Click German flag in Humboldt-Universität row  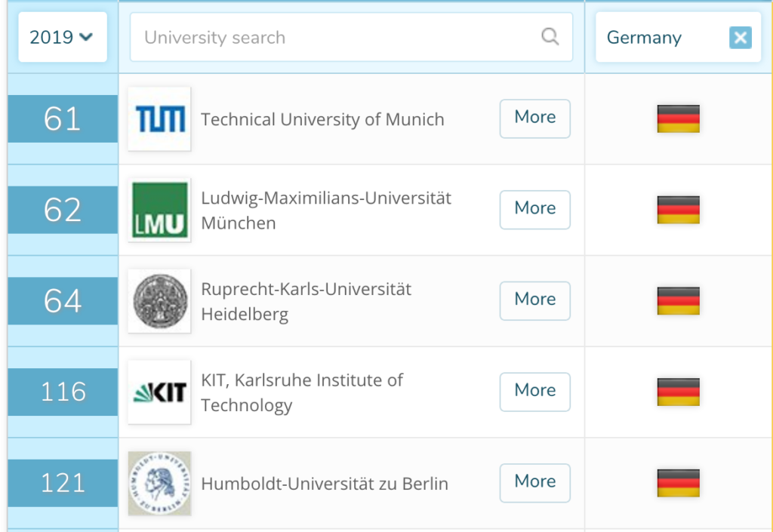pyautogui.click(x=679, y=483)
